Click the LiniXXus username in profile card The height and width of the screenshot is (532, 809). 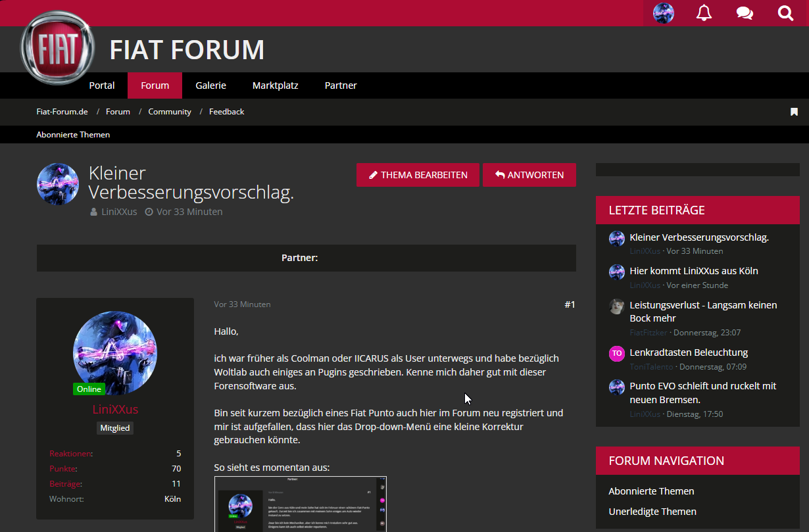pyautogui.click(x=115, y=409)
